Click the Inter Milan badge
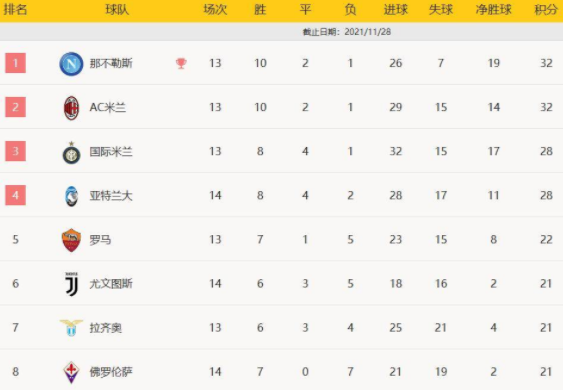 coord(71,153)
